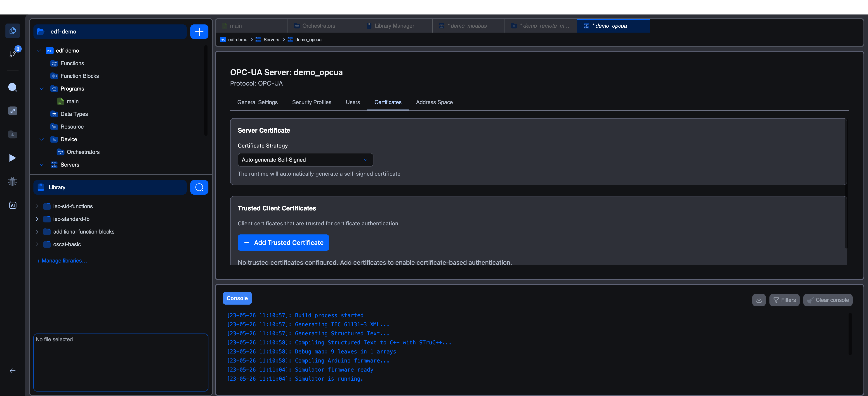868x396 pixels.
Task: Select the search circle icon in sidebar
Action: [x=12, y=87]
